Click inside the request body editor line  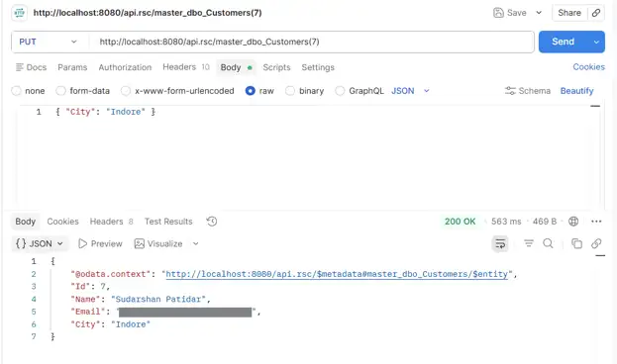tap(105, 112)
